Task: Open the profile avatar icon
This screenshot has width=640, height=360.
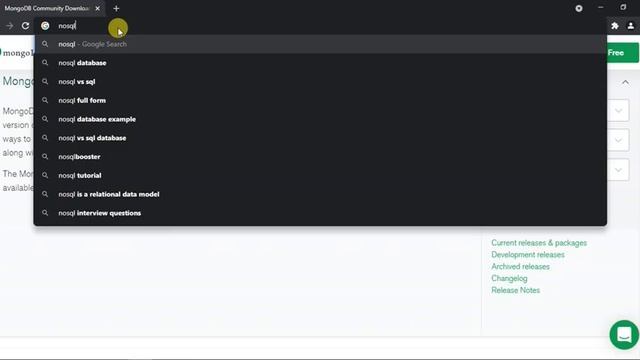Action: [x=631, y=26]
